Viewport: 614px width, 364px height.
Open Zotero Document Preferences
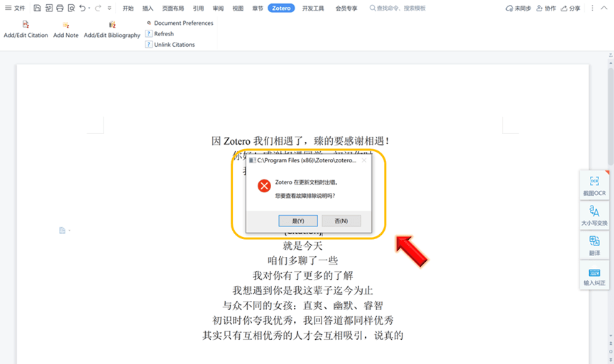point(179,23)
